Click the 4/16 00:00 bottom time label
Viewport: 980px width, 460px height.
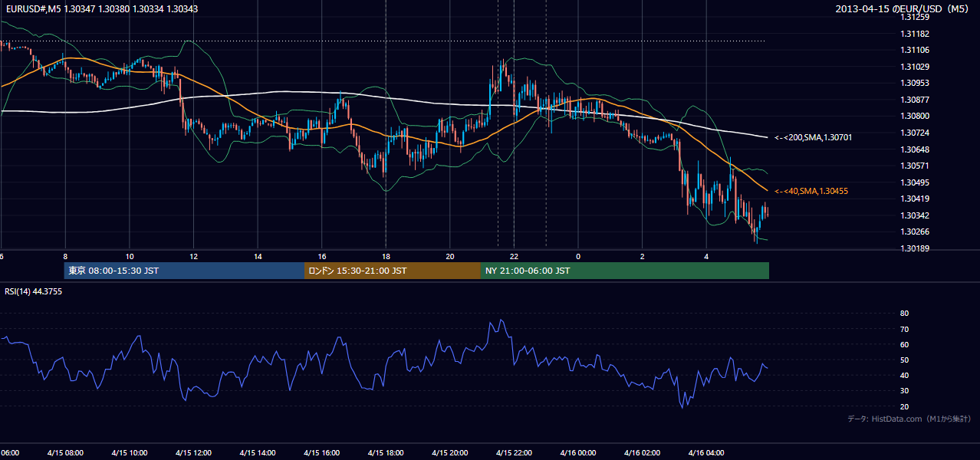coord(578,452)
